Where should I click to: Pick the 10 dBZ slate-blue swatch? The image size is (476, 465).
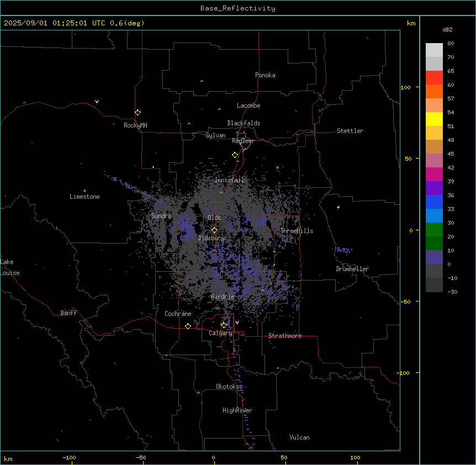434,257
